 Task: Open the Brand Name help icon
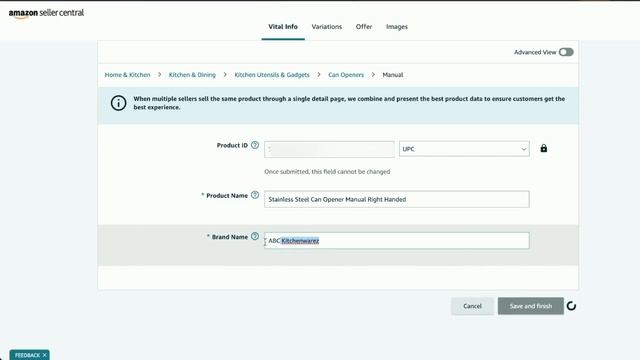pyautogui.click(x=255, y=236)
